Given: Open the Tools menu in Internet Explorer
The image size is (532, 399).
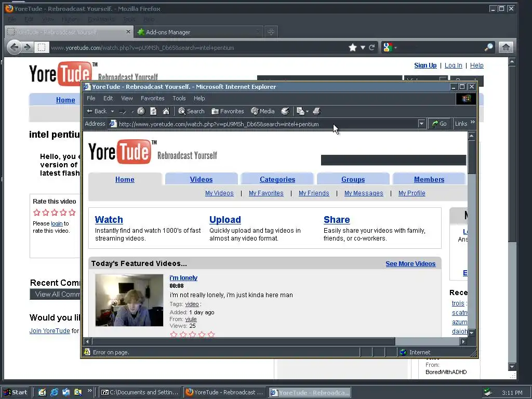Looking at the screenshot, I should (x=179, y=98).
